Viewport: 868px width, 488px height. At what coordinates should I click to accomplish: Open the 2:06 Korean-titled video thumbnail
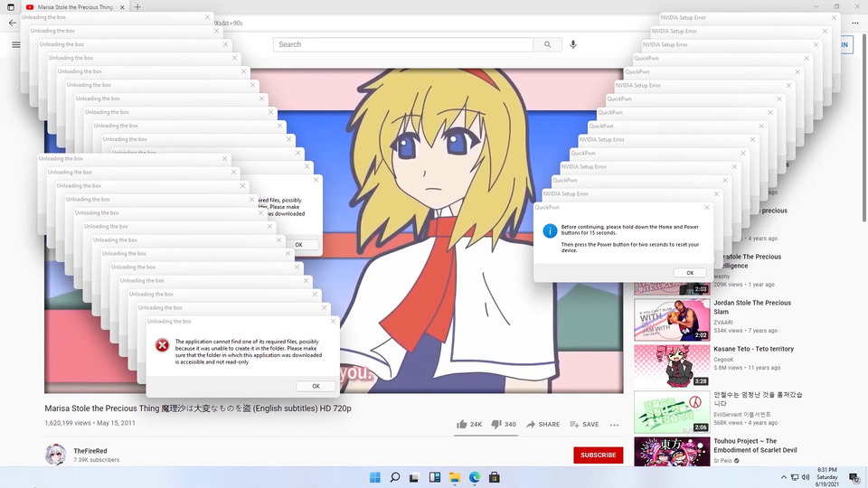coord(672,412)
